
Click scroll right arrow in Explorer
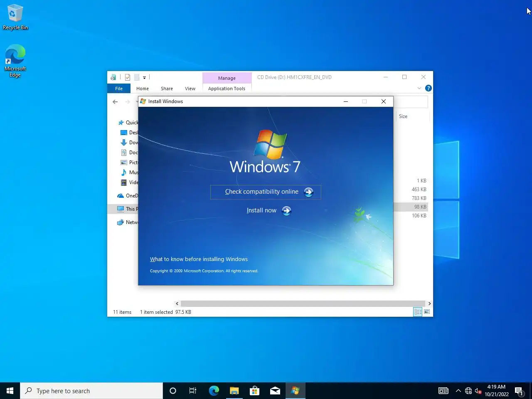pyautogui.click(x=429, y=304)
